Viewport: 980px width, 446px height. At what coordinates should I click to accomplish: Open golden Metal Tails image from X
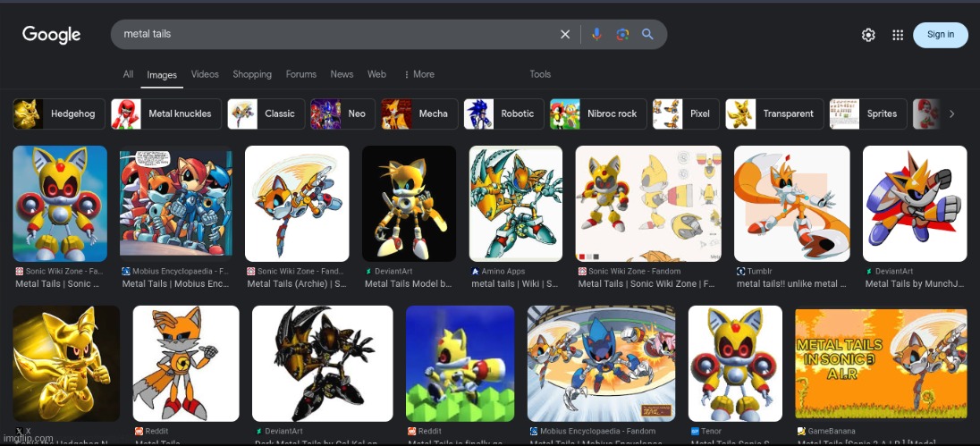(66, 364)
